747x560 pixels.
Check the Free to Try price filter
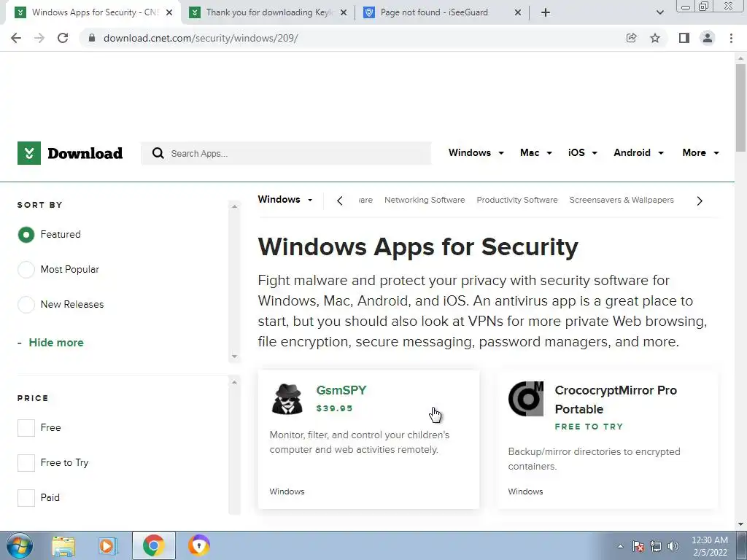point(26,462)
